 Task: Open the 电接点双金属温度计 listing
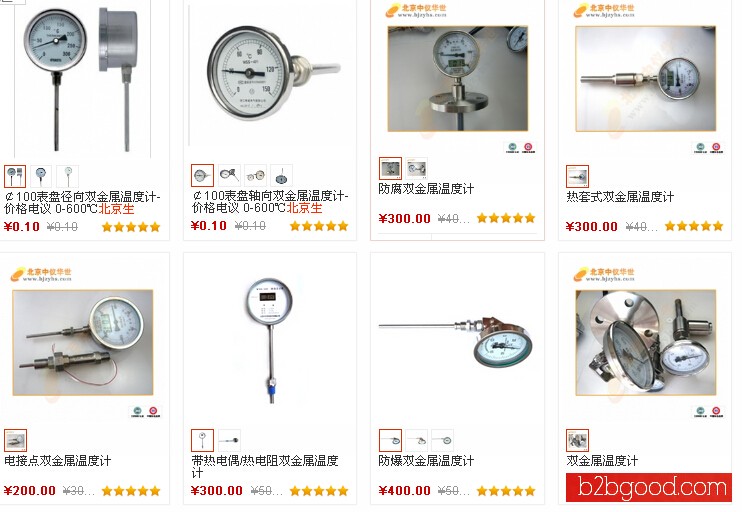pyautogui.click(x=58, y=461)
